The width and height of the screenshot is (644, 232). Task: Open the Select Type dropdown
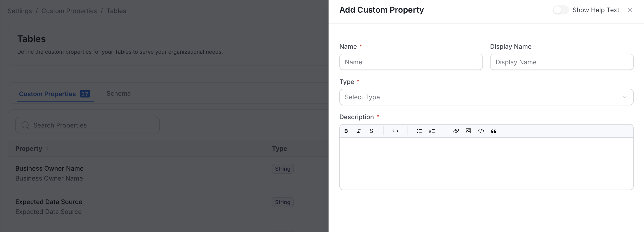click(486, 97)
